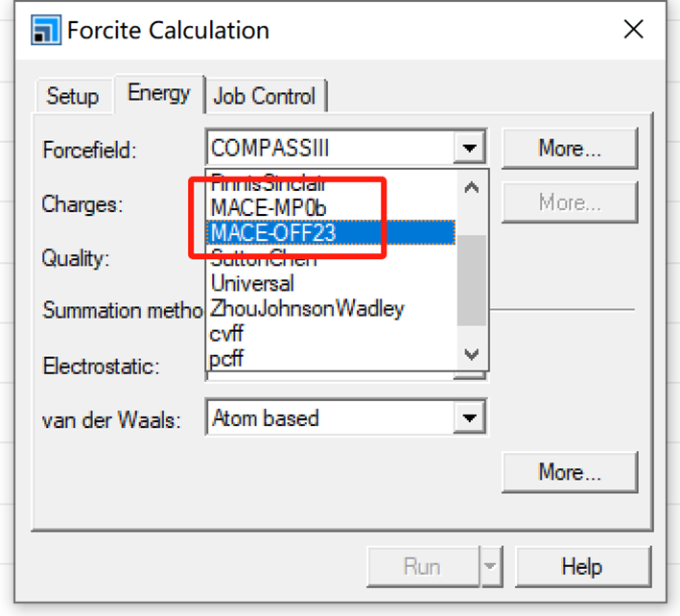Switch to the Job Control tab
The height and width of the screenshot is (616, 680).
click(x=264, y=96)
